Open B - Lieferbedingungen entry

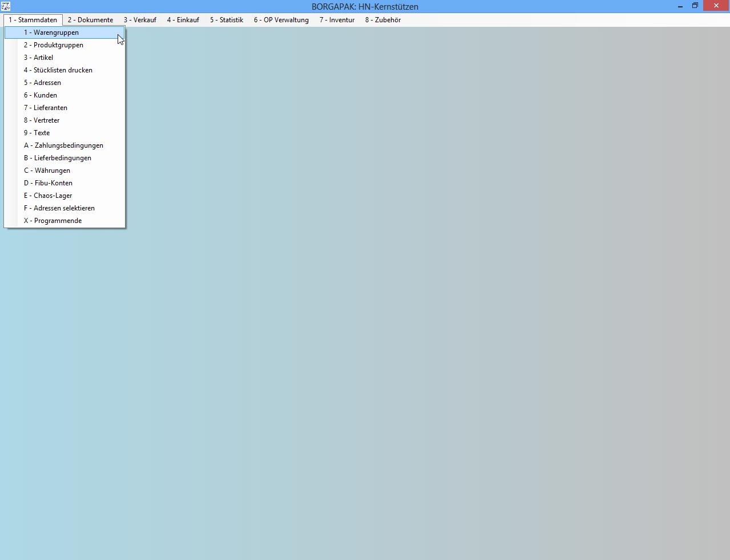tap(64, 158)
